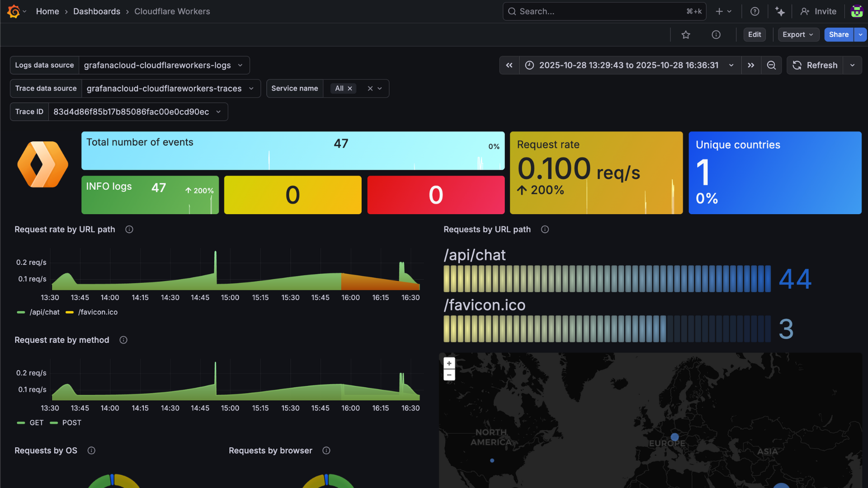Zoom out the time range
Screen dimensions: 868x488
coord(771,66)
